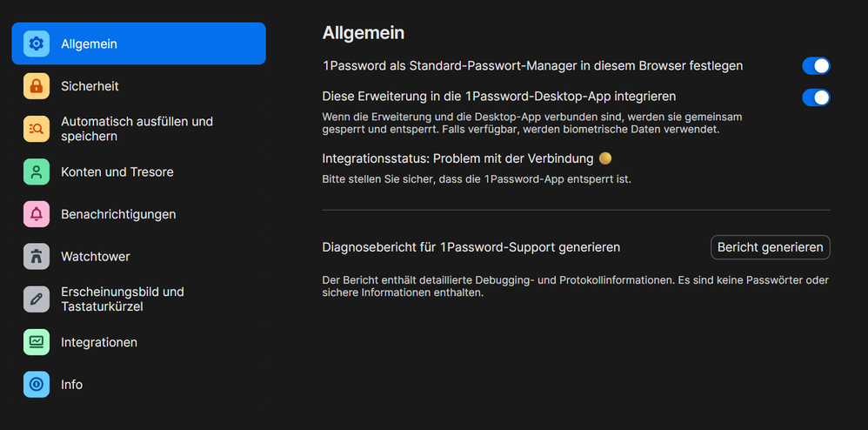Screen dimensions: 868x430
Task: Open the Info section label
Action: pyautogui.click(x=72, y=384)
